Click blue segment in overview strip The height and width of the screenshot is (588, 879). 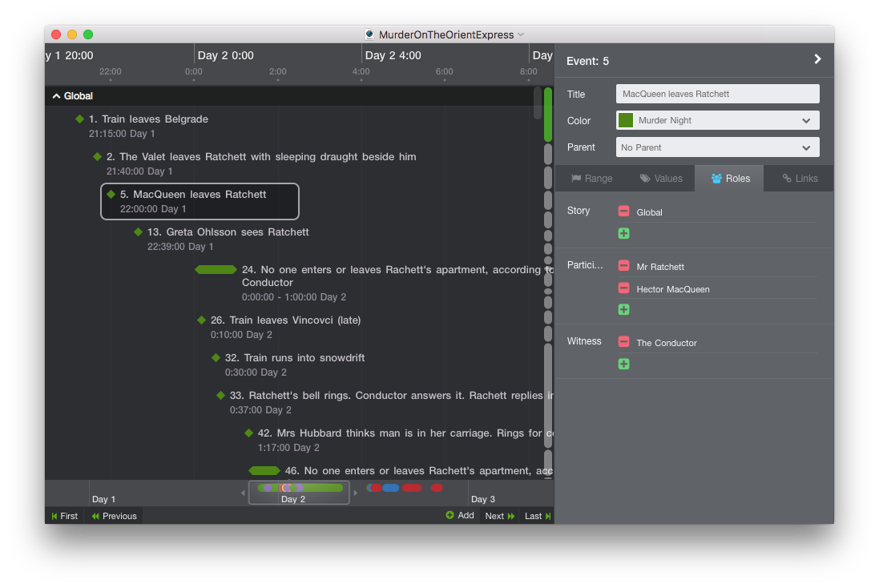tap(391, 488)
